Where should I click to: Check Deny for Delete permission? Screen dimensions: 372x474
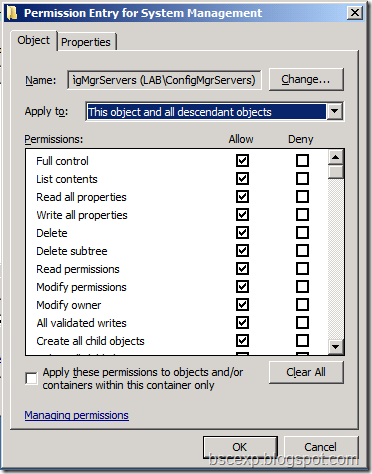(302, 233)
